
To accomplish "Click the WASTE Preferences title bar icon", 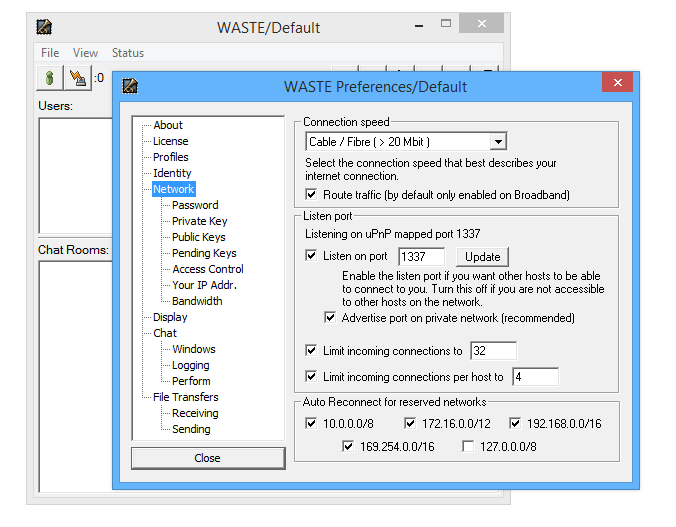I will pyautogui.click(x=130, y=86).
